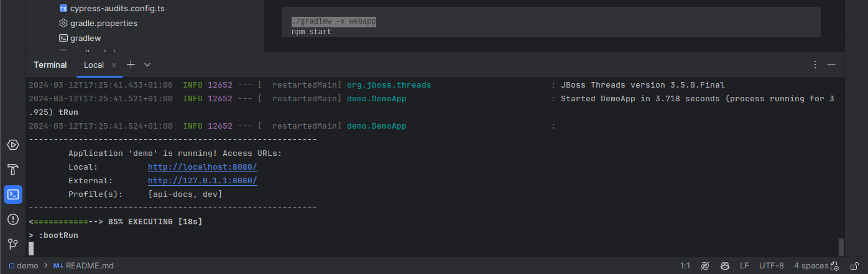Image resolution: width=868 pixels, height=274 pixels.
Task: Click the TS icon beside cypress-audits.config.ts
Action: (63, 9)
